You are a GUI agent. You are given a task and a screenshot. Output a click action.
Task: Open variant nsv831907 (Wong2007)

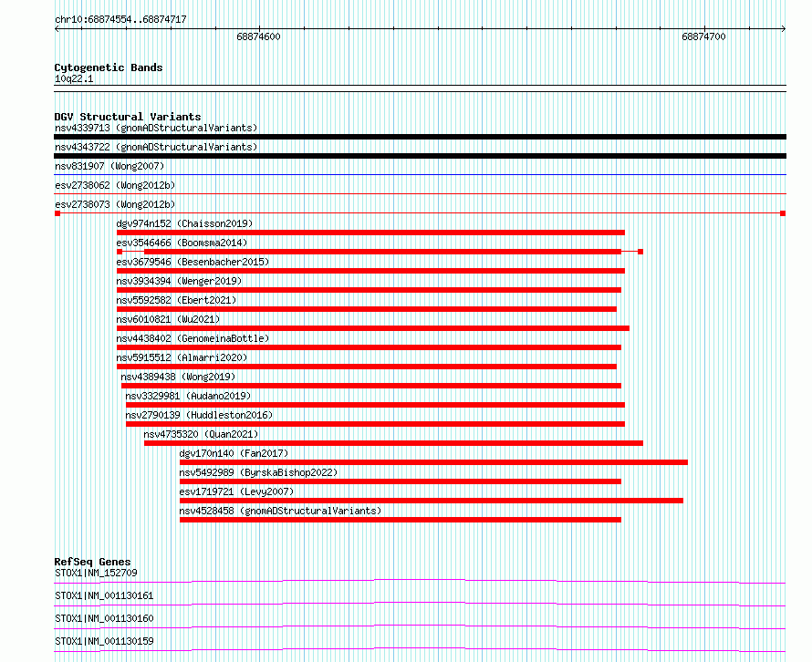coord(109,166)
